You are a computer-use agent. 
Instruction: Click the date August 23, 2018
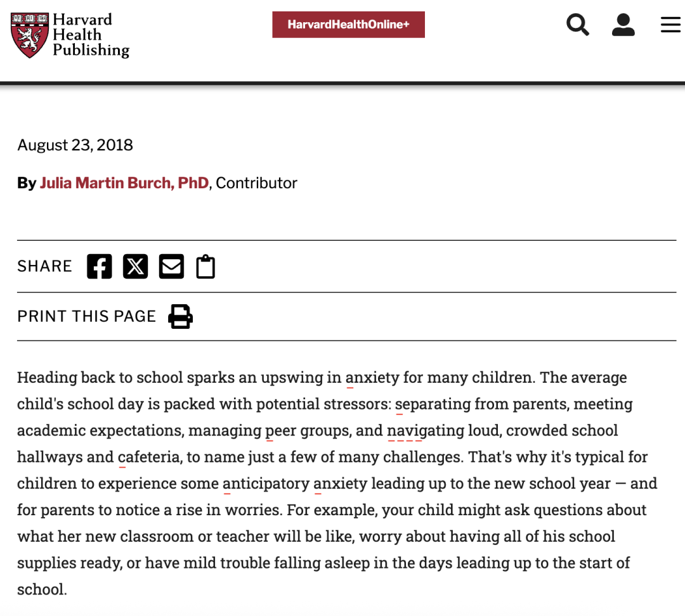[x=75, y=145]
